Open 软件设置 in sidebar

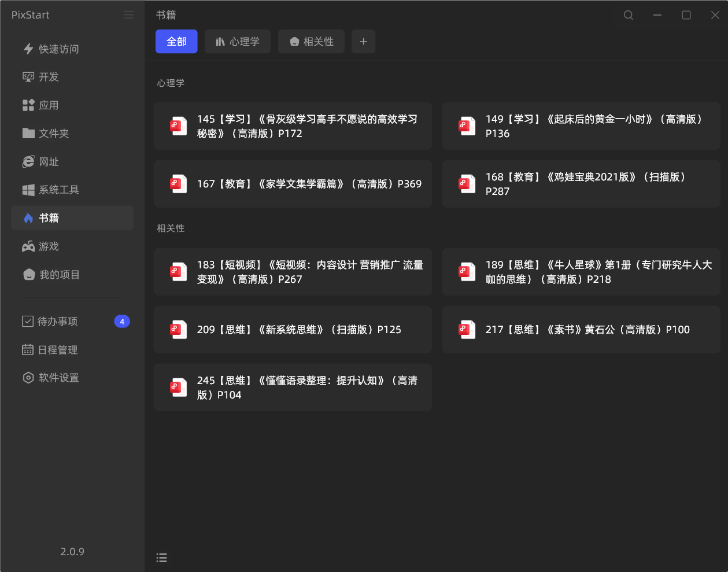pos(72,378)
